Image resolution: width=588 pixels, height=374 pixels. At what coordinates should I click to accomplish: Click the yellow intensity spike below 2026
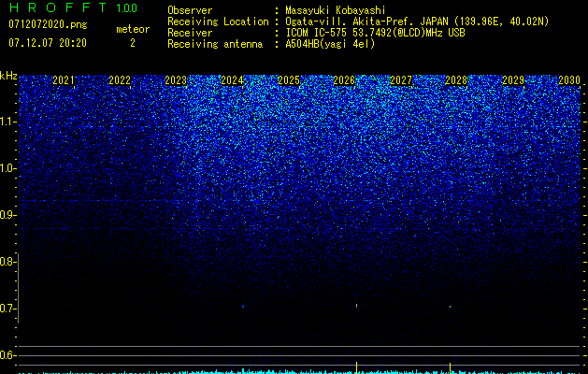click(356, 367)
